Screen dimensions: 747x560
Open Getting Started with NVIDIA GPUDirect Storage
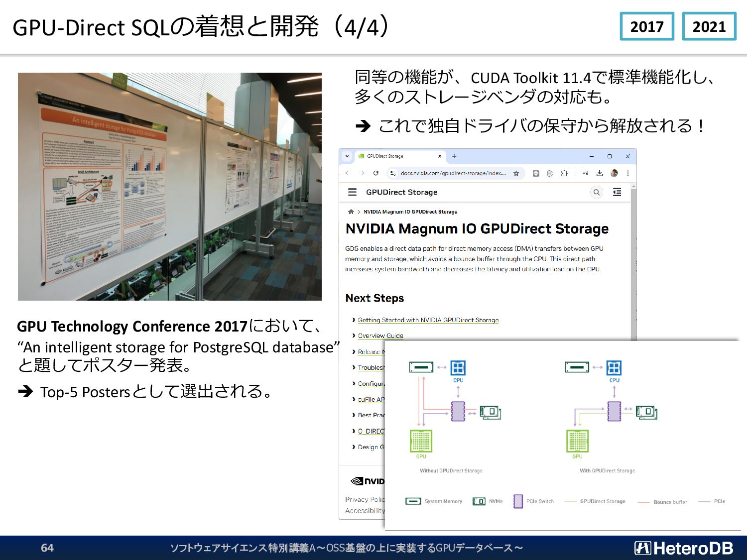point(428,320)
